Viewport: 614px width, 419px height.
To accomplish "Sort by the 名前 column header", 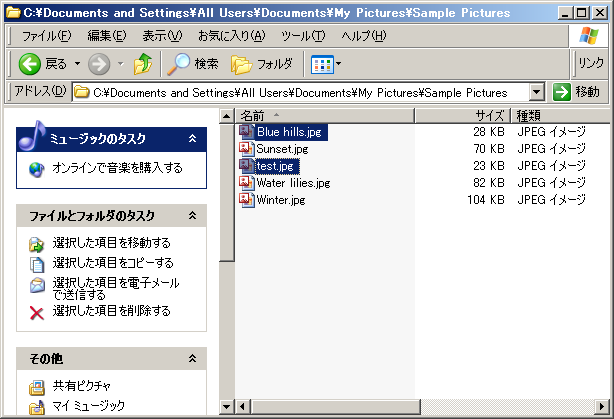I will [x=325, y=116].
